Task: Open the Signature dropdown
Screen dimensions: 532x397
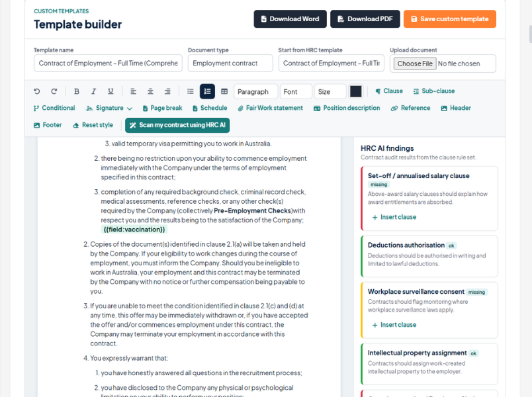Action: coord(109,108)
